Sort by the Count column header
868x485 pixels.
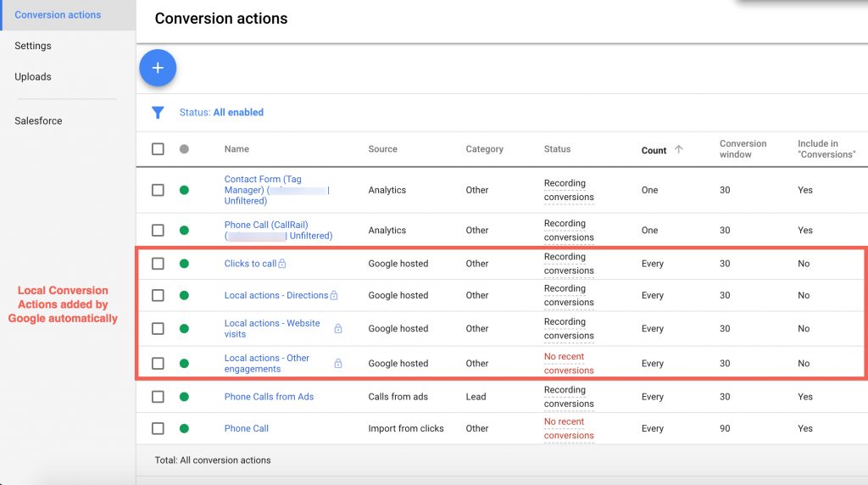tap(654, 150)
